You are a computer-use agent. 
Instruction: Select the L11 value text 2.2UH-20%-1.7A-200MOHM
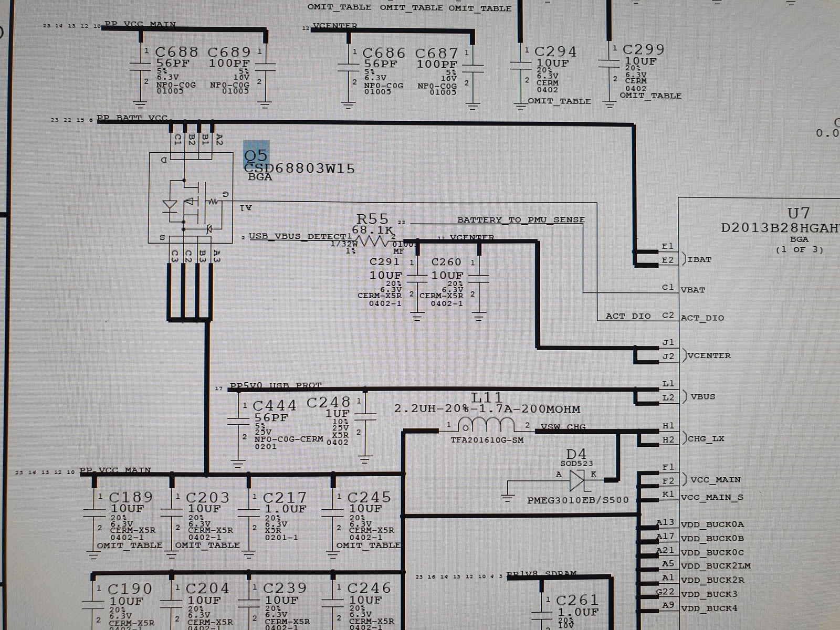click(487, 409)
